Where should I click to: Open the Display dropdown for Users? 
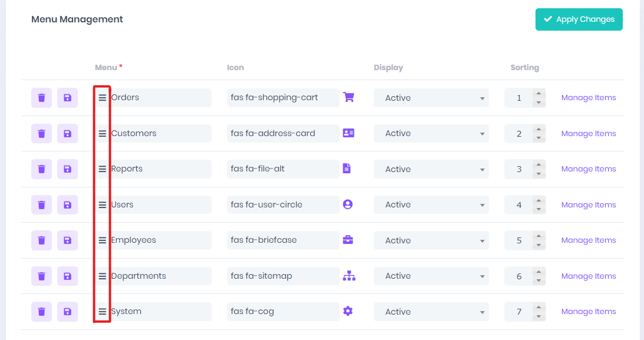click(x=431, y=204)
